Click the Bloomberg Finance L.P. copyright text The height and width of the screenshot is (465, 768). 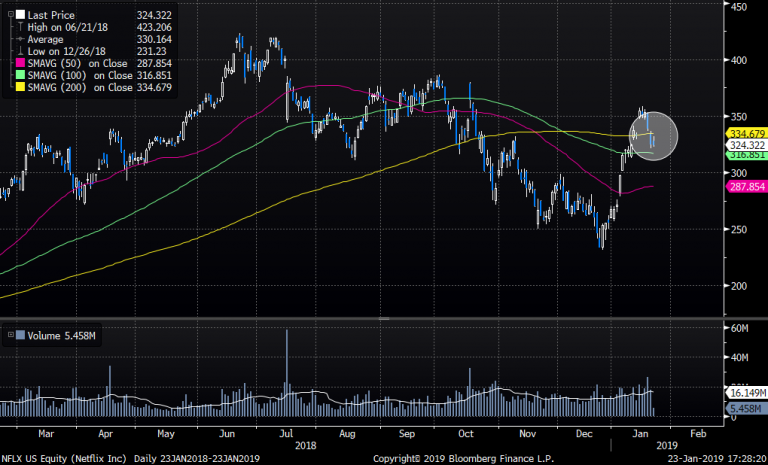(463, 459)
